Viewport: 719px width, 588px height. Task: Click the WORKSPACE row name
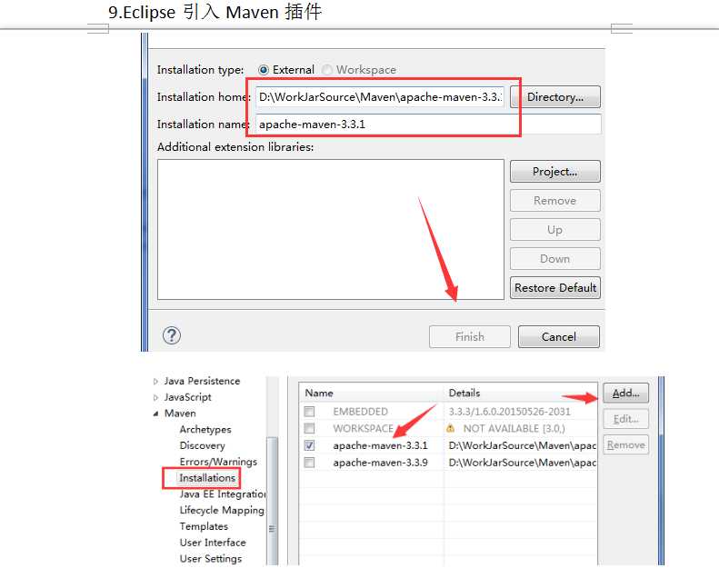click(x=364, y=429)
